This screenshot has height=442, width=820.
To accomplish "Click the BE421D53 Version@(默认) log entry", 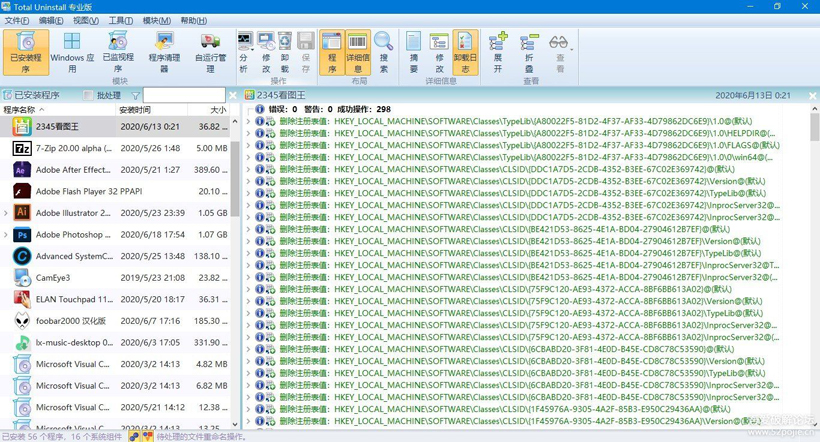I will tap(520, 241).
